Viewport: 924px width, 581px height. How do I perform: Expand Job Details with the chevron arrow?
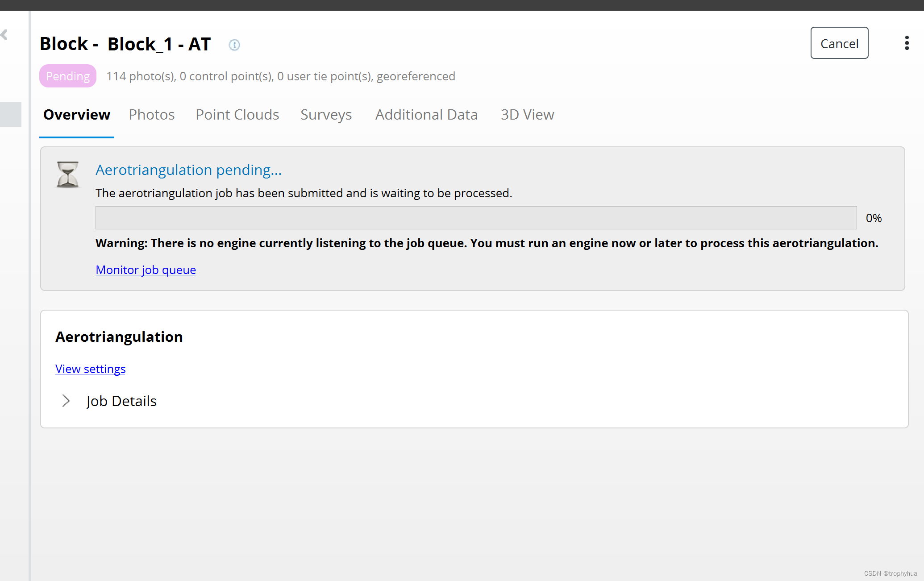[66, 401]
